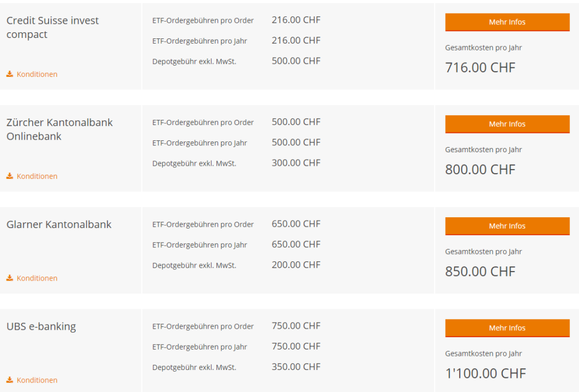Open the Konditionen link under UBS e-banking
Image resolution: width=579 pixels, height=392 pixels.
[x=37, y=380]
